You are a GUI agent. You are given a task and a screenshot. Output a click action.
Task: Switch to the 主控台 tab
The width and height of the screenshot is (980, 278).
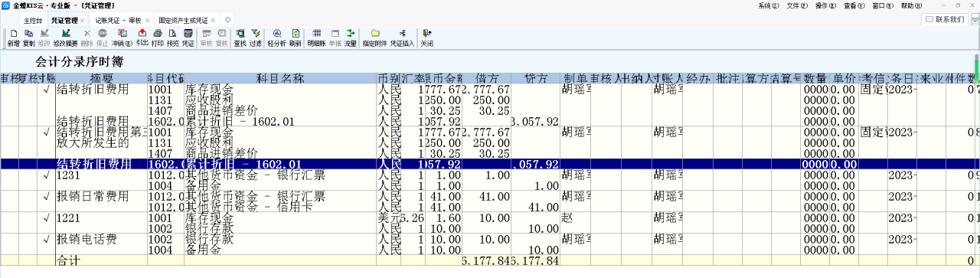[33, 19]
